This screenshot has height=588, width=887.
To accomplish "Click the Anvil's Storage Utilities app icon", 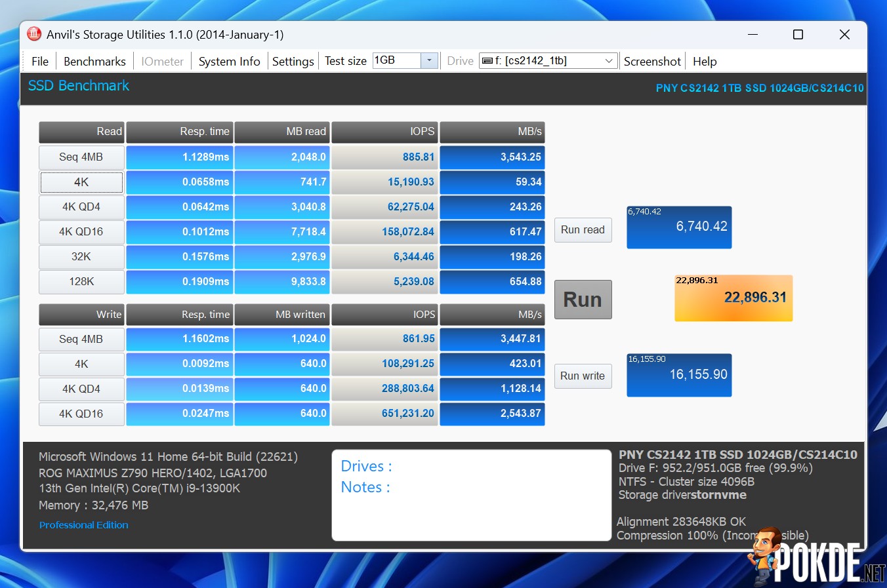I will 34,34.
